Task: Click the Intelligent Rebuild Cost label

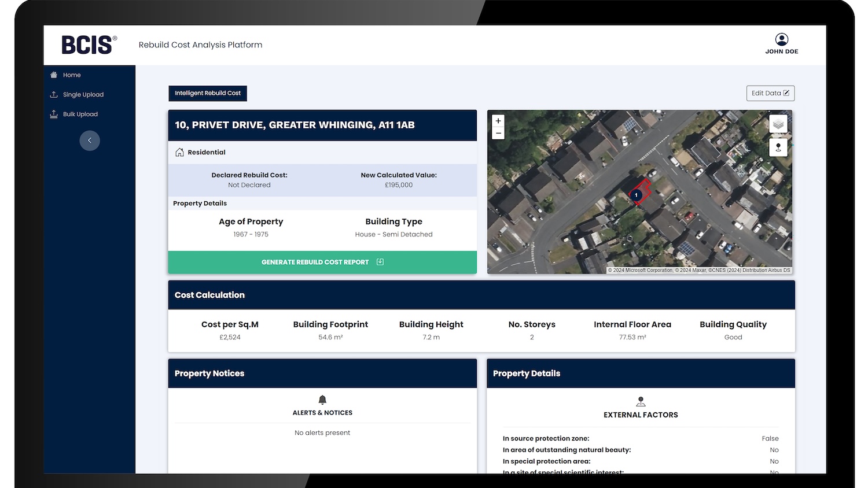Action: [207, 93]
